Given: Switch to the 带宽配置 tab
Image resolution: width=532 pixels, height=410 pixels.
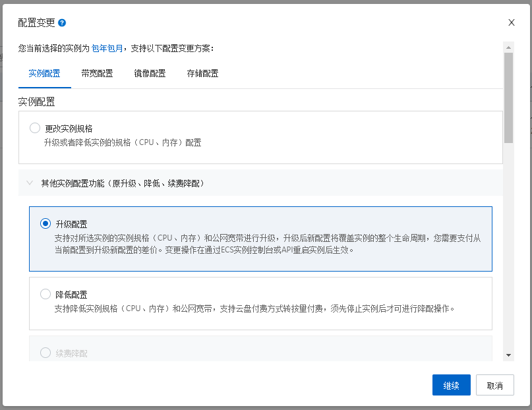Looking at the screenshot, I should [x=97, y=73].
